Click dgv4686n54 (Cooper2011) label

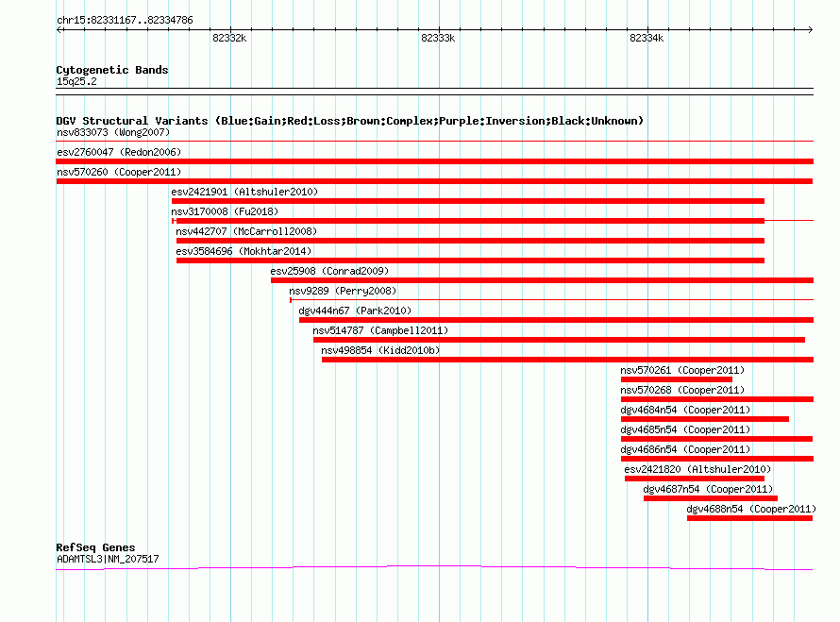click(x=686, y=449)
